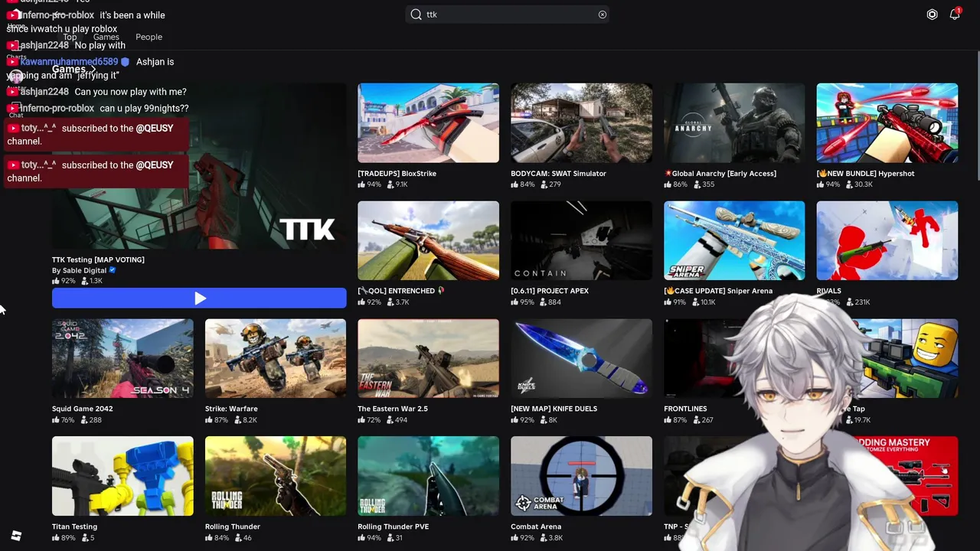Open the Titan Testing thumbnail
Viewport: 980px width, 551px height.
point(122,476)
